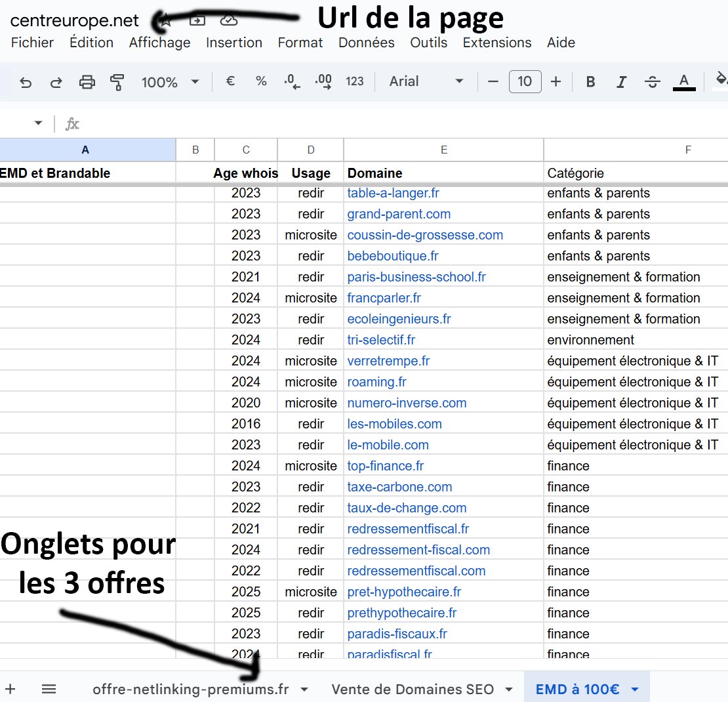This screenshot has width=728, height=702.
Task: Click the 2016 age cell for les-mobiles.com
Action: pyautogui.click(x=245, y=424)
